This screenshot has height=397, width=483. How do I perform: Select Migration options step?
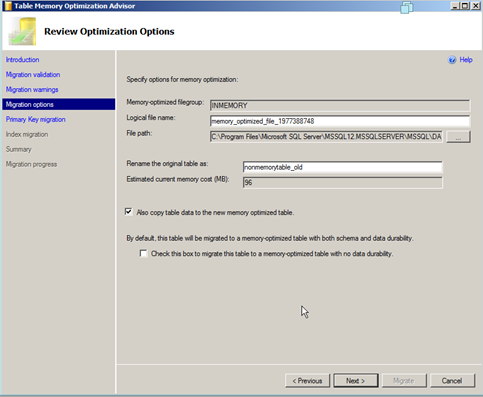point(59,104)
